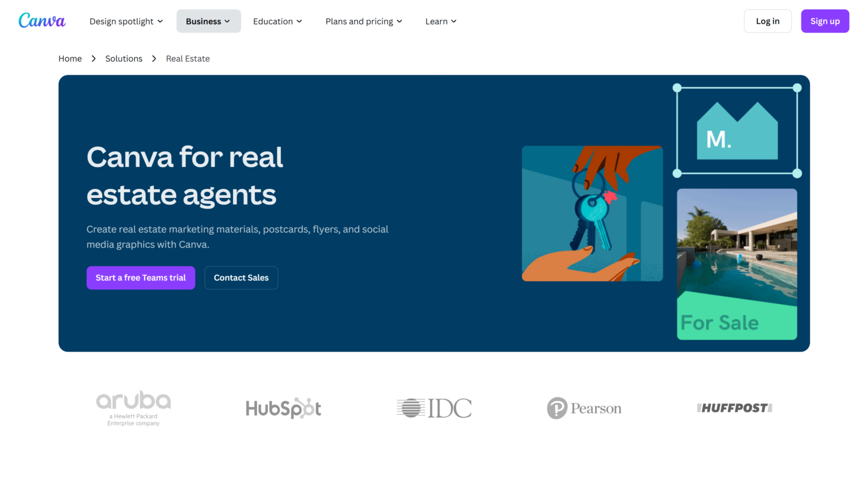This screenshot has height=485, width=868.
Task: Click the teal M. house logo graphic
Action: click(x=737, y=131)
